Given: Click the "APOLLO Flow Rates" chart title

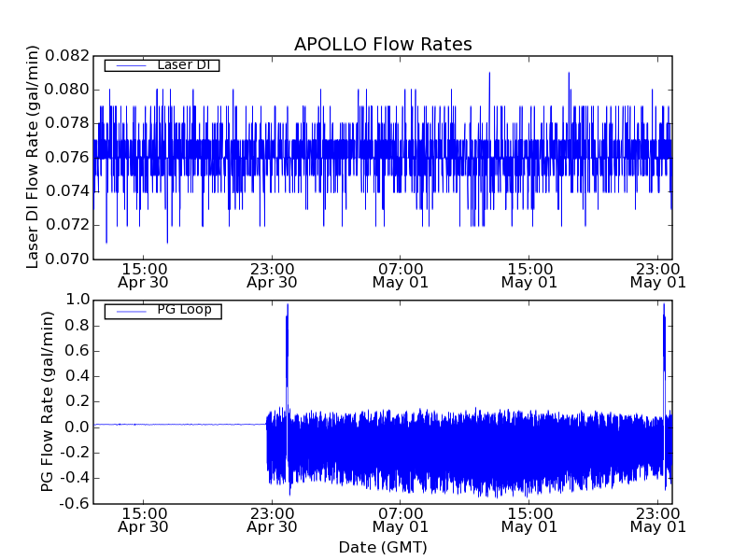Looking at the screenshot, I should coord(383,44).
